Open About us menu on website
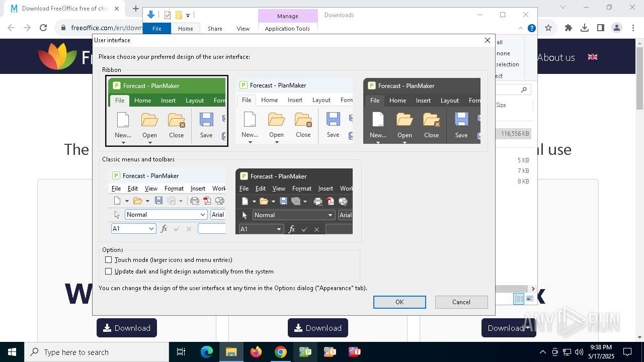644x362 pixels. coord(556,57)
